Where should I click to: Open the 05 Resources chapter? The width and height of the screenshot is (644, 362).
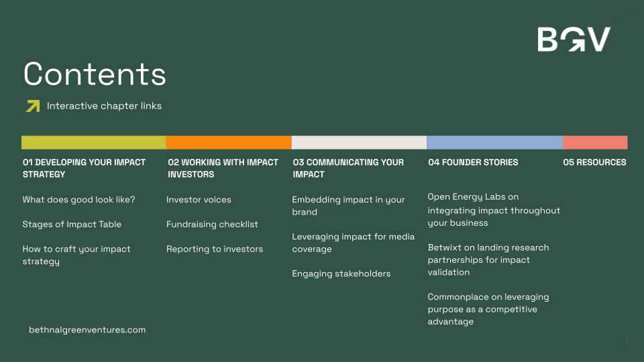tap(594, 162)
